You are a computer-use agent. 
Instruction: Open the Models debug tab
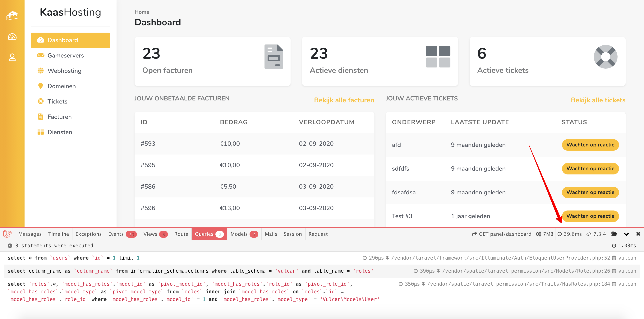point(244,234)
